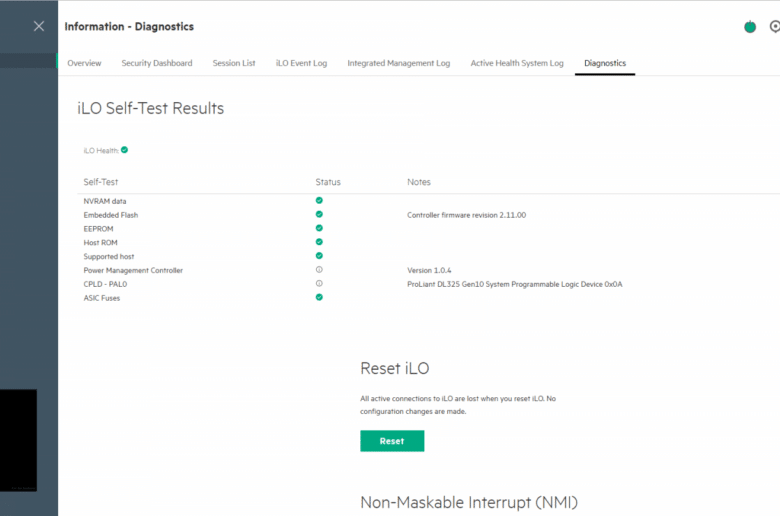
Task: Click the green power status icon
Action: pyautogui.click(x=750, y=27)
